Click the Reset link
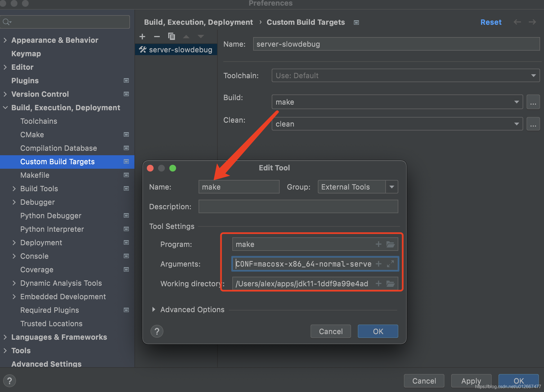 (x=491, y=22)
